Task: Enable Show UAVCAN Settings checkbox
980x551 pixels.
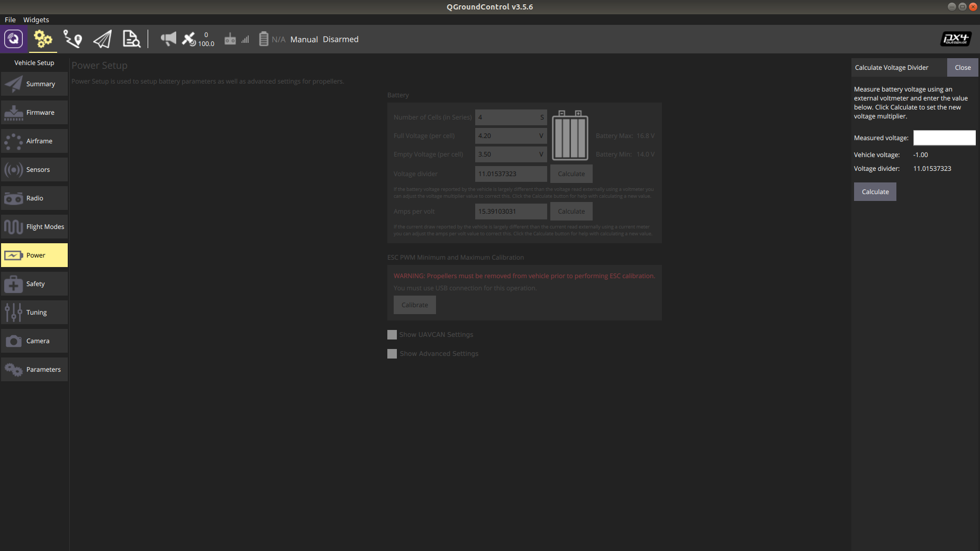Action: point(392,335)
